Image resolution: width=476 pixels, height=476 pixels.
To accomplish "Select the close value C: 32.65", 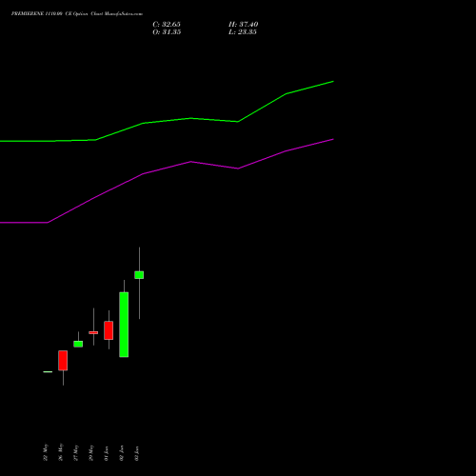I will 167,25.
